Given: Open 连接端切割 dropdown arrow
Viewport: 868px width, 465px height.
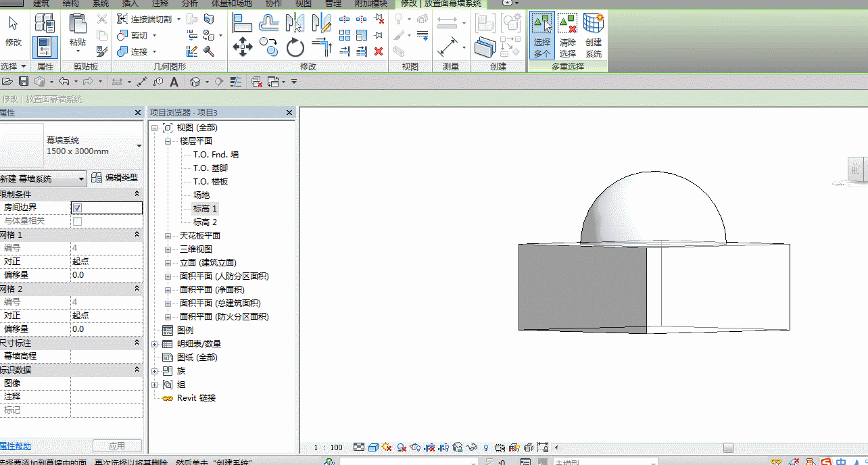Looking at the screenshot, I should (x=178, y=19).
